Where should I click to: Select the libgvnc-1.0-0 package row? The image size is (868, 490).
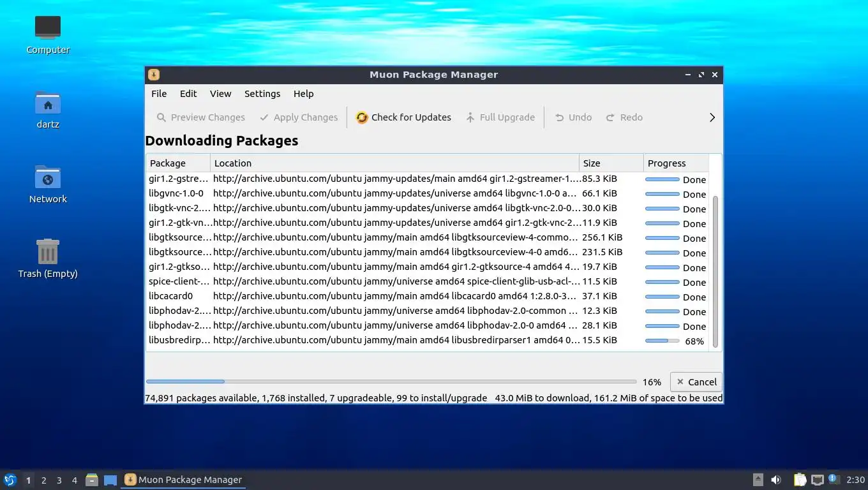pos(428,193)
